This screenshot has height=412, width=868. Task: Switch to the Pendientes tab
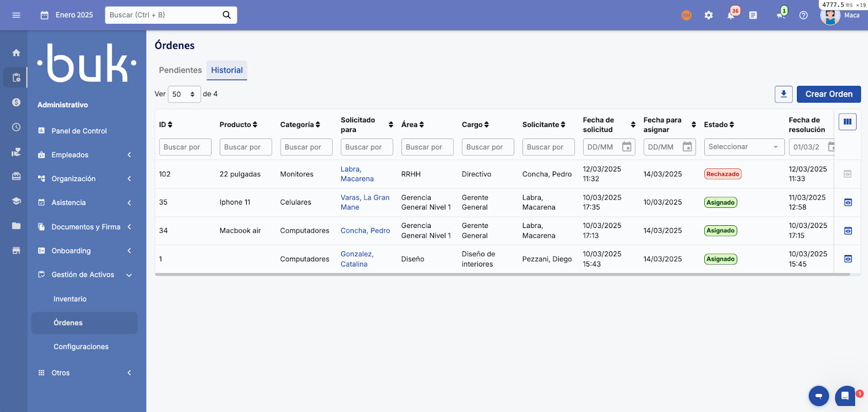[x=180, y=70]
